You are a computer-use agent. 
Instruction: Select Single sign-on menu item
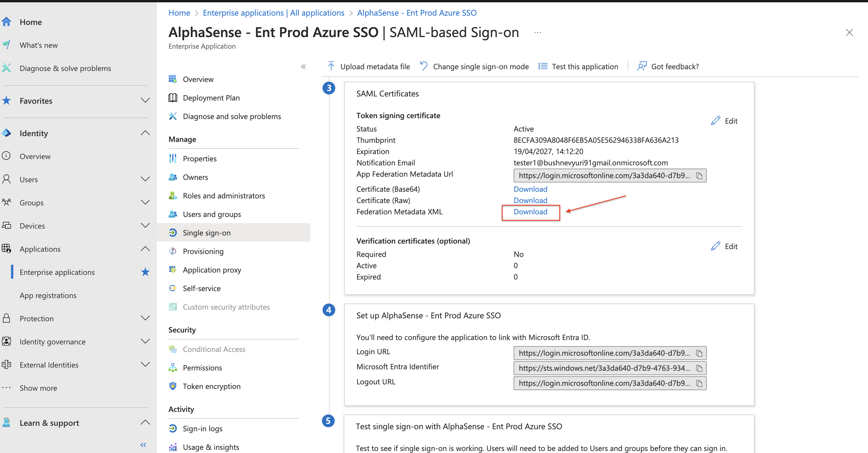[234, 233]
